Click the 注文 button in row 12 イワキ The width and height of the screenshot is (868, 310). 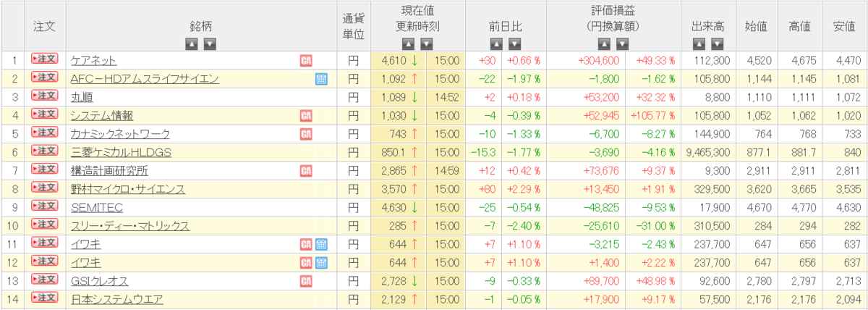point(44,261)
